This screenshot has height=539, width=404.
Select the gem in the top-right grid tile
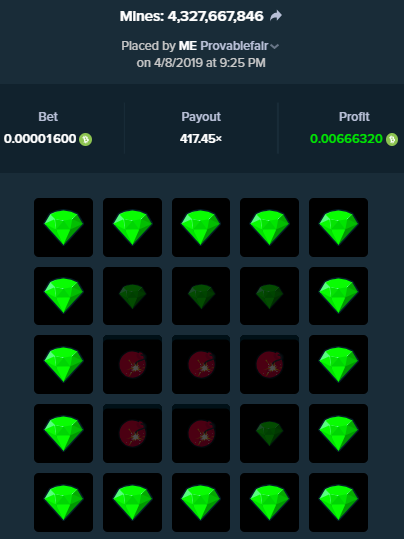pos(338,227)
